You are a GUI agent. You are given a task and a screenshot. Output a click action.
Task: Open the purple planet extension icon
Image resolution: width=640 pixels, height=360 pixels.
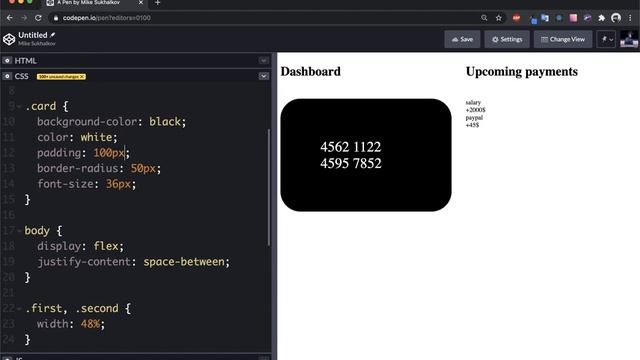[x=587, y=18]
